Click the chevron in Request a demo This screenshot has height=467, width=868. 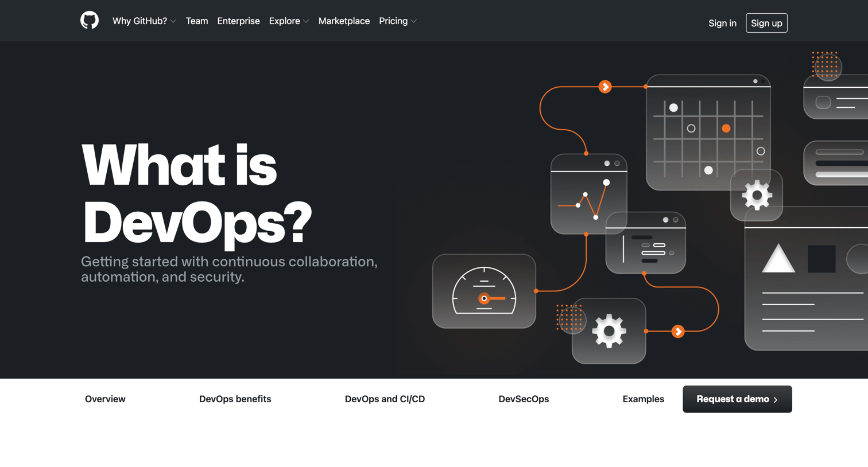776,400
